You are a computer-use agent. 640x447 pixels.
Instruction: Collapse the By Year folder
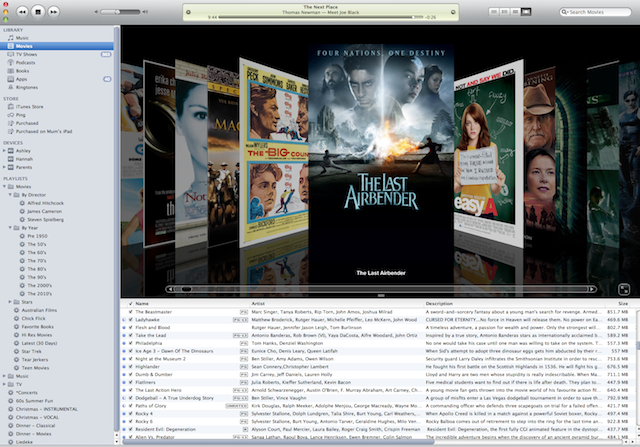tap(10, 228)
